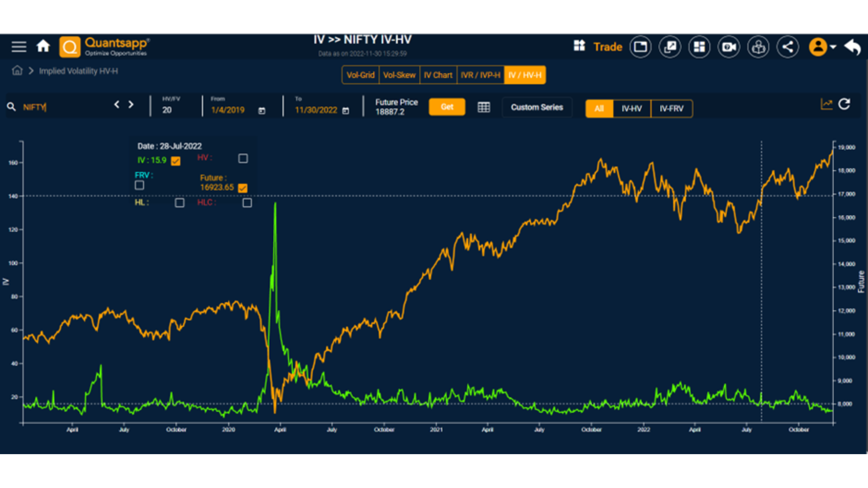
Task: Enable the HLC series checkbox
Action: tap(247, 202)
